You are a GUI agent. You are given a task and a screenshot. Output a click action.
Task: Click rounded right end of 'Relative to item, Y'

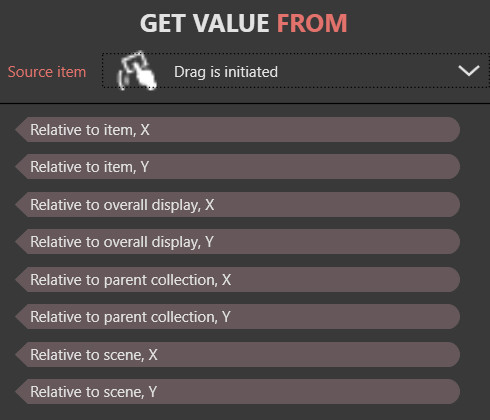click(x=452, y=167)
